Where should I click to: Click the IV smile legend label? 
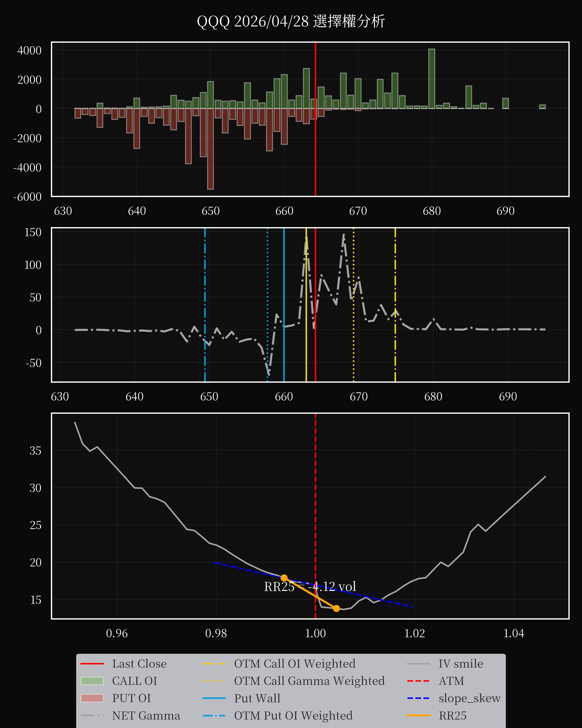(x=461, y=664)
